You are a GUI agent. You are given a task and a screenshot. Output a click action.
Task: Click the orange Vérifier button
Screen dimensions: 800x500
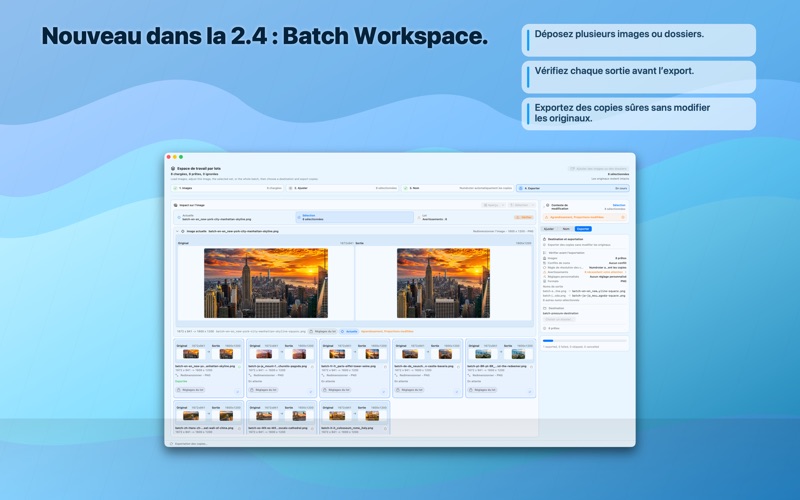click(524, 217)
